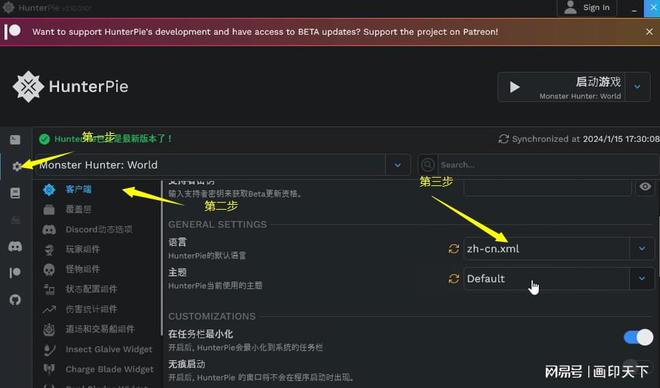
Task: Click the 语言 setting label
Action: click(x=177, y=242)
